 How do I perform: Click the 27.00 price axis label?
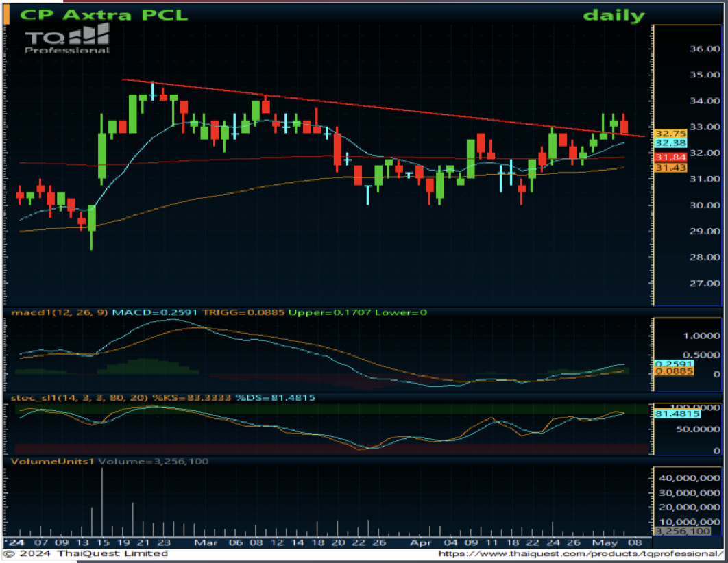pyautogui.click(x=704, y=283)
